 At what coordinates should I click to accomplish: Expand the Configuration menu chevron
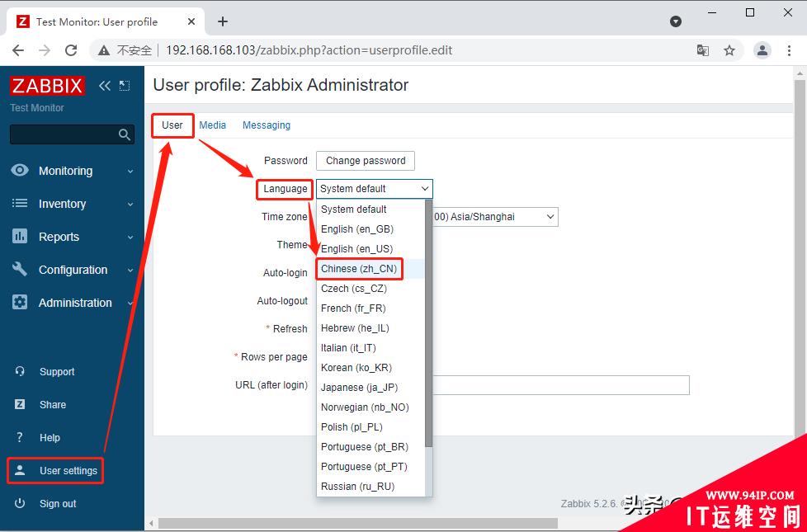pyautogui.click(x=130, y=270)
